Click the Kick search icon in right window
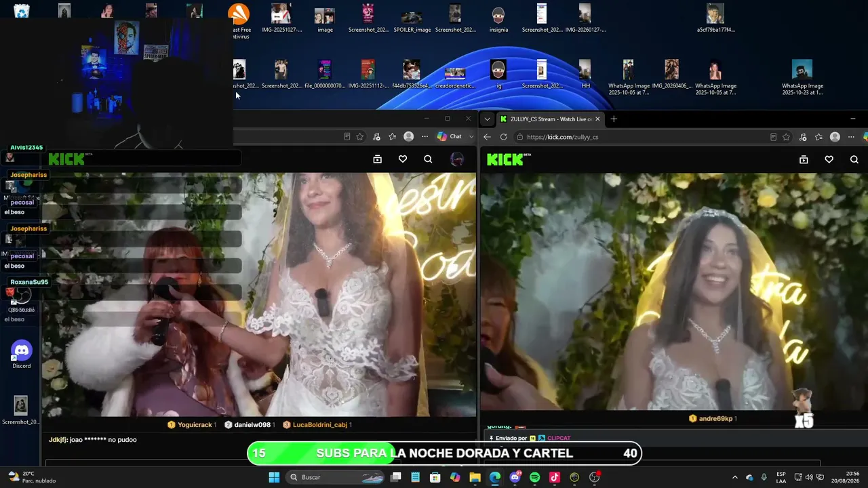The width and height of the screenshot is (868, 488). click(x=854, y=159)
